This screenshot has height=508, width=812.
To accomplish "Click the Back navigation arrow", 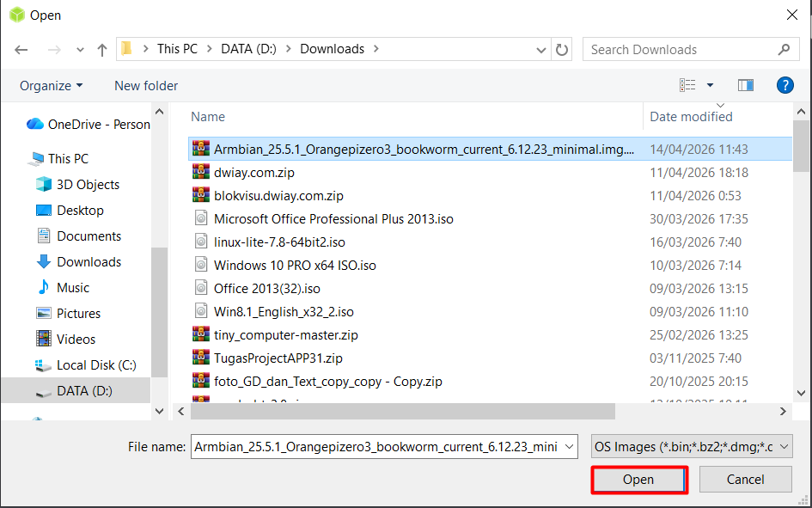I will (x=21, y=50).
